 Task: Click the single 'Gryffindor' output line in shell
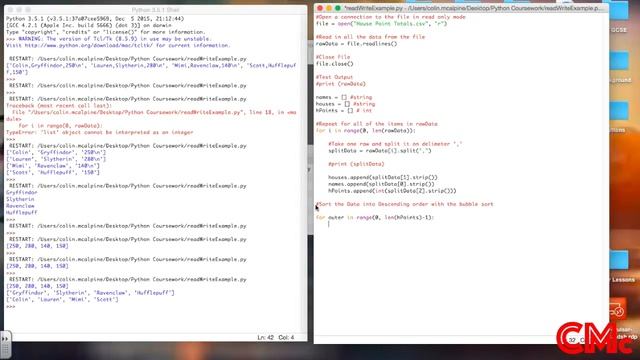pyautogui.click(x=21, y=192)
